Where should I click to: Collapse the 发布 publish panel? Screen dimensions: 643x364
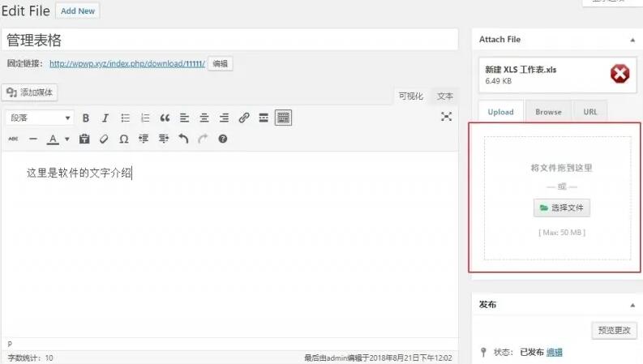pyautogui.click(x=632, y=305)
